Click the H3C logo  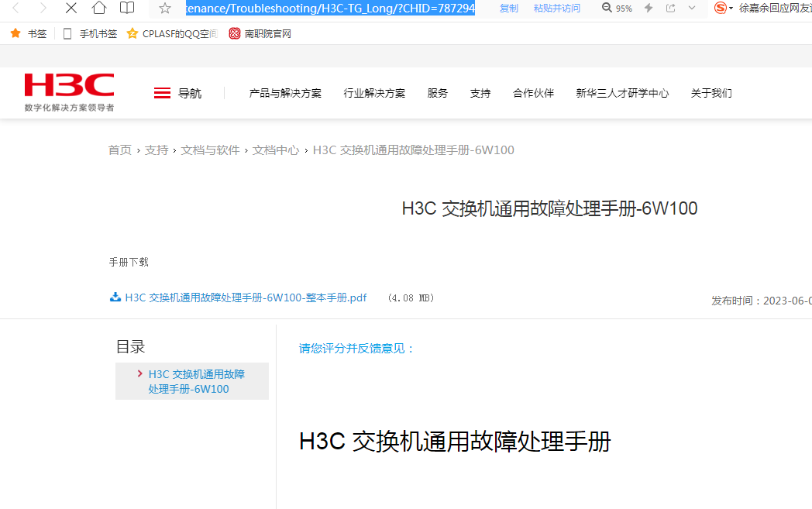pos(70,92)
